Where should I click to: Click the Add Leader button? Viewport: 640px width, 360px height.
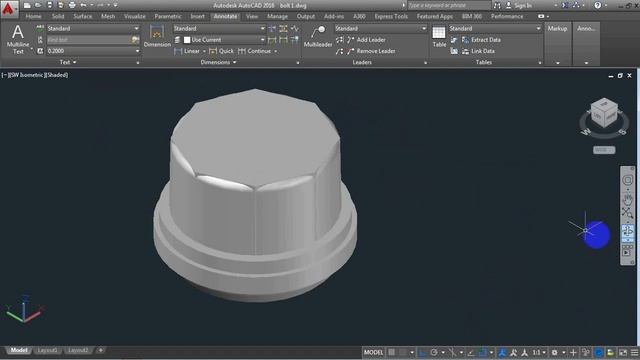point(366,40)
